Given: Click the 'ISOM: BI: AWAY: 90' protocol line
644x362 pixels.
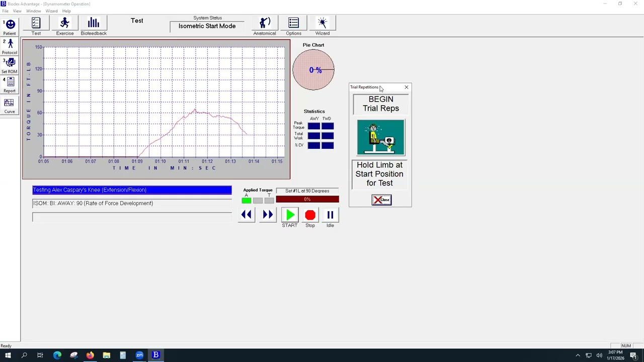Looking at the screenshot, I should 132,204.
